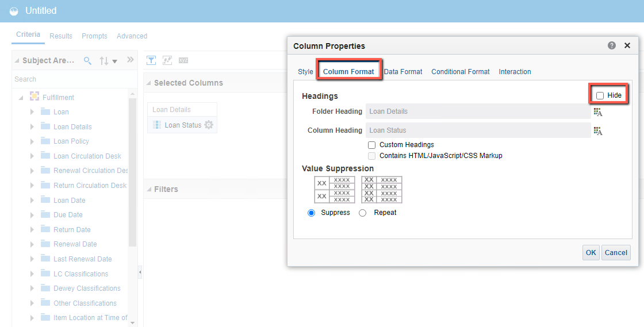Click the Column Heading text field
The height and width of the screenshot is (327, 644).
478,130
